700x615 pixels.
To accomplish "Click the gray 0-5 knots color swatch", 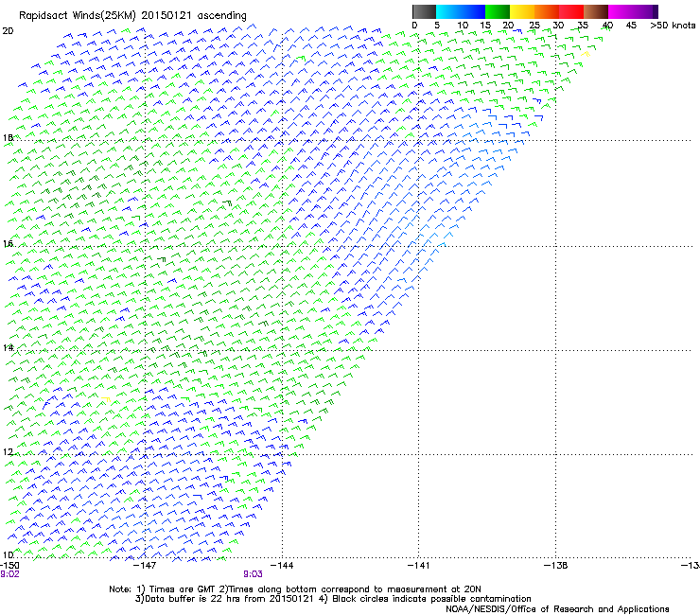I will tap(424, 11).
